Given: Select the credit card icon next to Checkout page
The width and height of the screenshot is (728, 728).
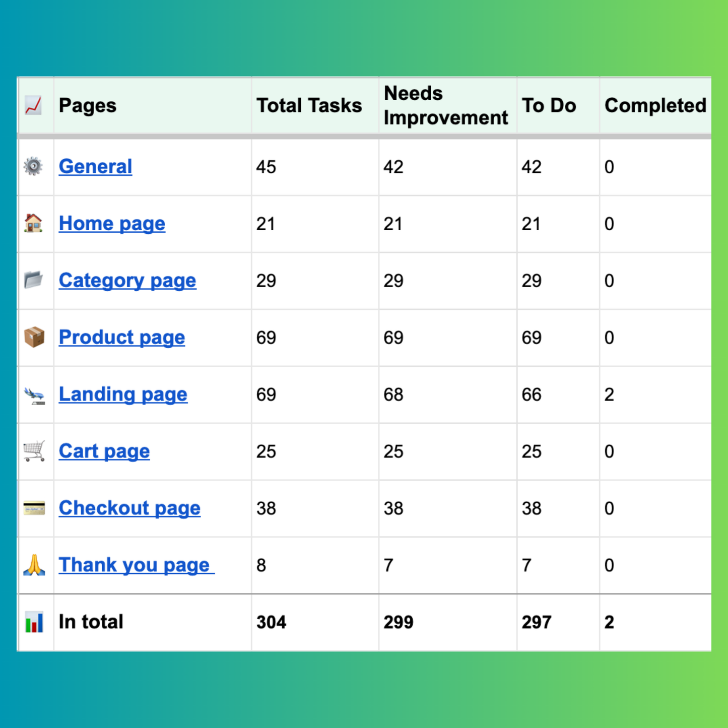Looking at the screenshot, I should pyautogui.click(x=33, y=508).
